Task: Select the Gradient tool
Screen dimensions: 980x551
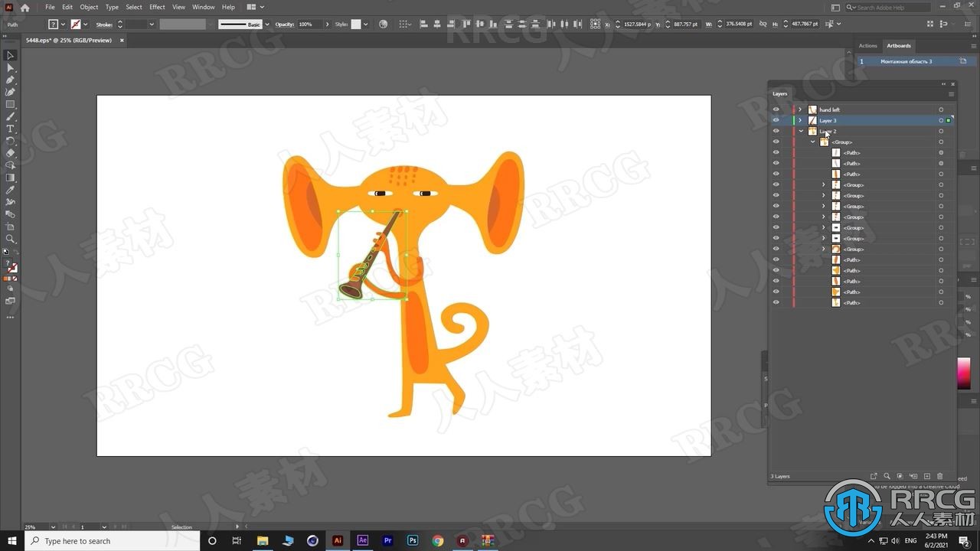Action: coord(10,178)
